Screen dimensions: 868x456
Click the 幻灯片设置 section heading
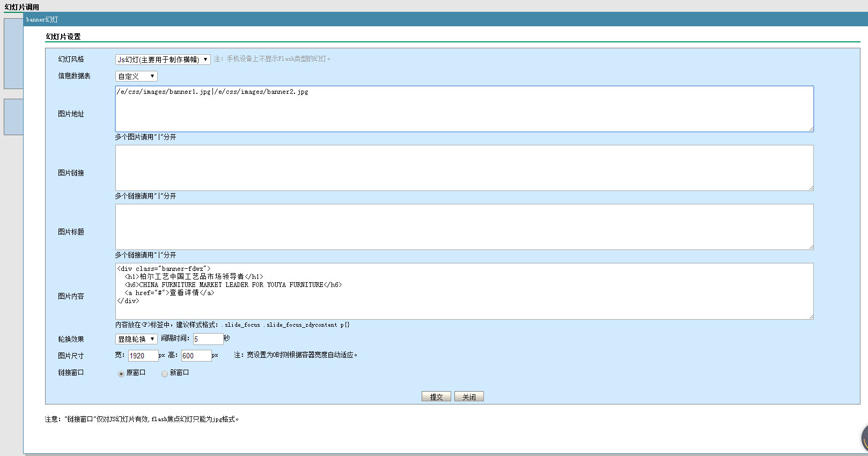[63, 36]
